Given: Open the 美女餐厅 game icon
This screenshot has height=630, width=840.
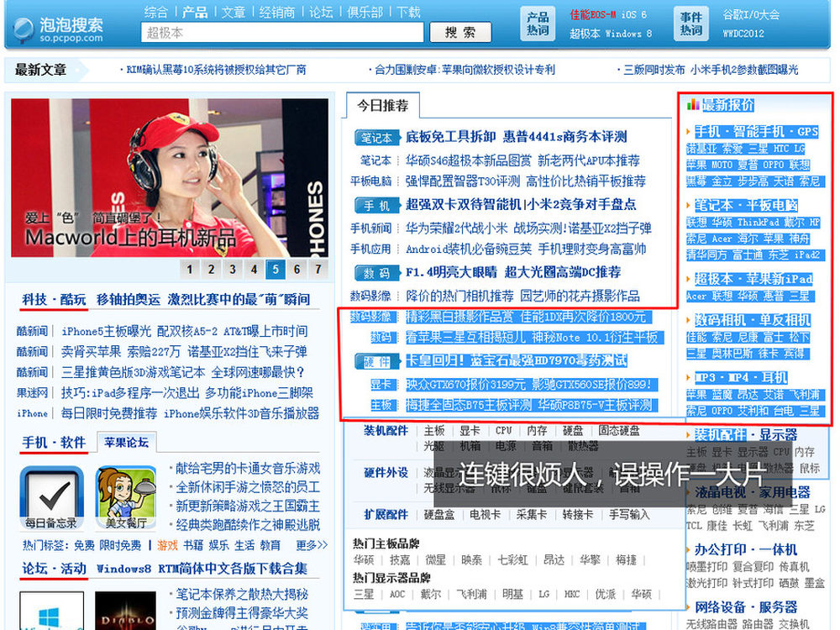Looking at the screenshot, I should (125, 496).
